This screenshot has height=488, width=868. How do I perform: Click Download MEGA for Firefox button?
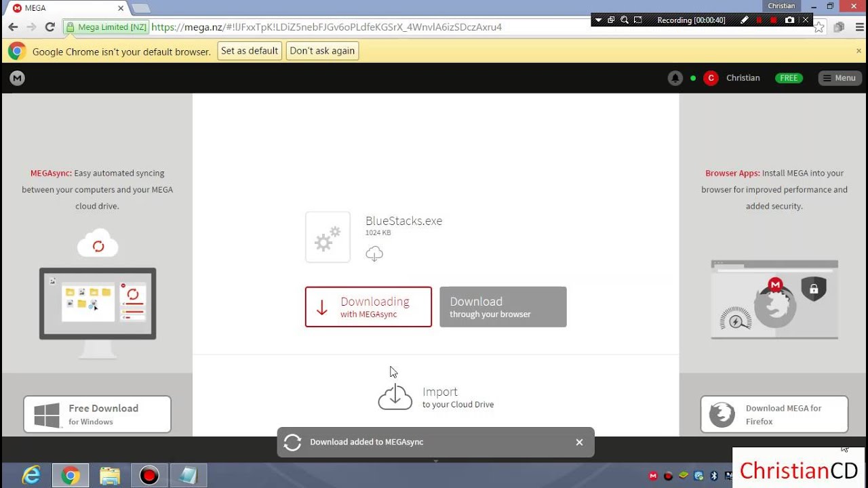(x=774, y=414)
